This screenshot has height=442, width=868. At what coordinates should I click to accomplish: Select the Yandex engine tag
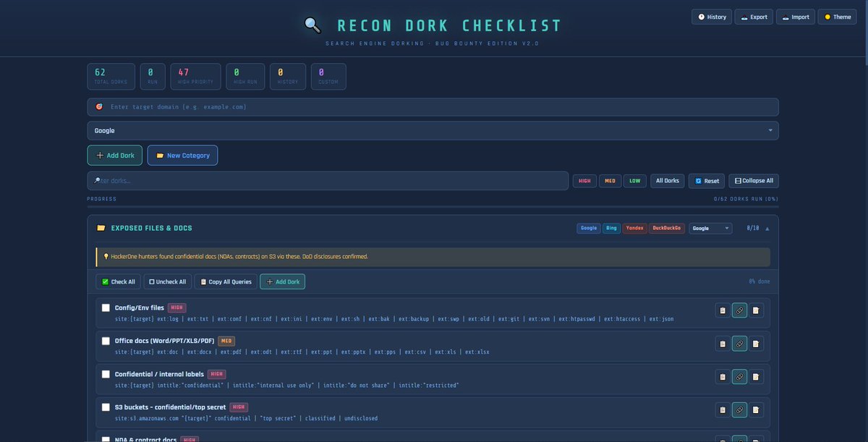point(635,228)
